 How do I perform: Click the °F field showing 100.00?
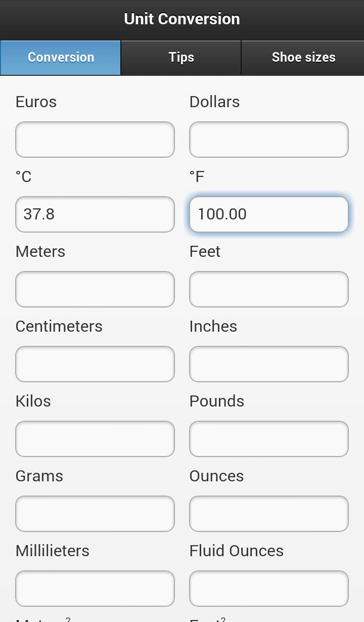click(269, 214)
